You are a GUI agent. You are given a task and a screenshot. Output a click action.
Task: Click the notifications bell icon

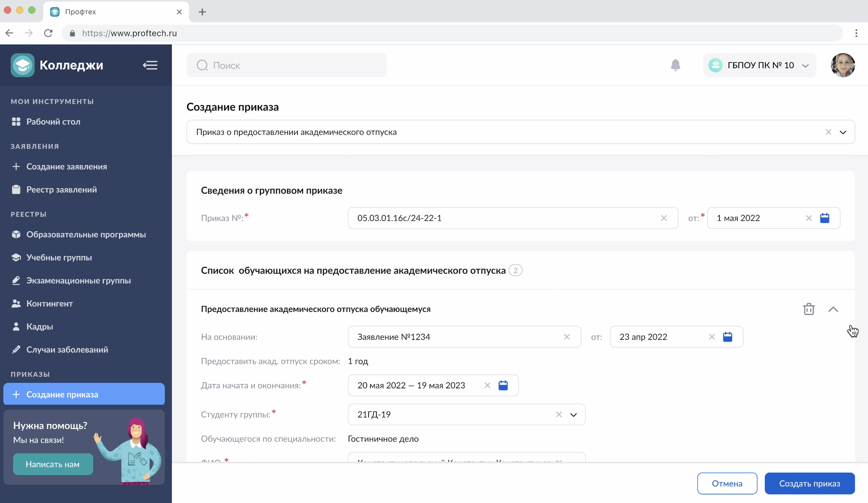pyautogui.click(x=675, y=65)
